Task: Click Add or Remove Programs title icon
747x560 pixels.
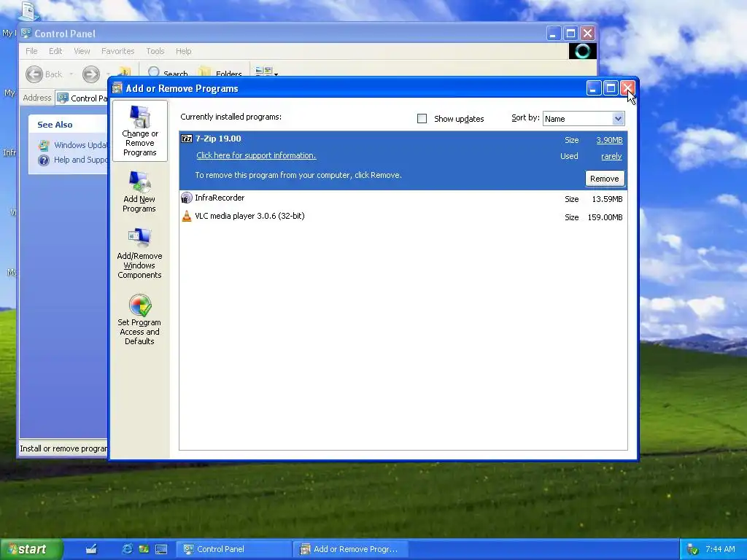Action: click(117, 88)
